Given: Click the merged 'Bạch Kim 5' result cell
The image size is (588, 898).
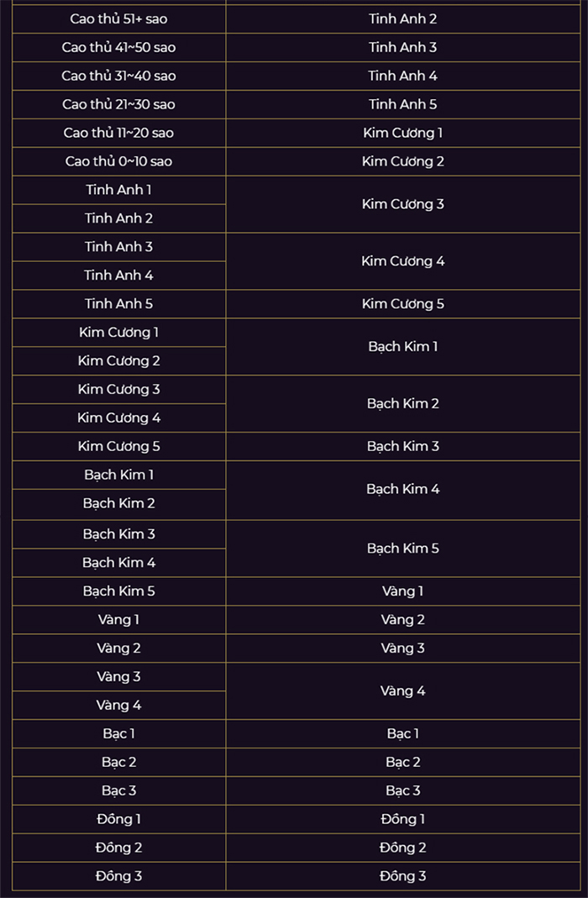Looking at the screenshot, I should (403, 549).
